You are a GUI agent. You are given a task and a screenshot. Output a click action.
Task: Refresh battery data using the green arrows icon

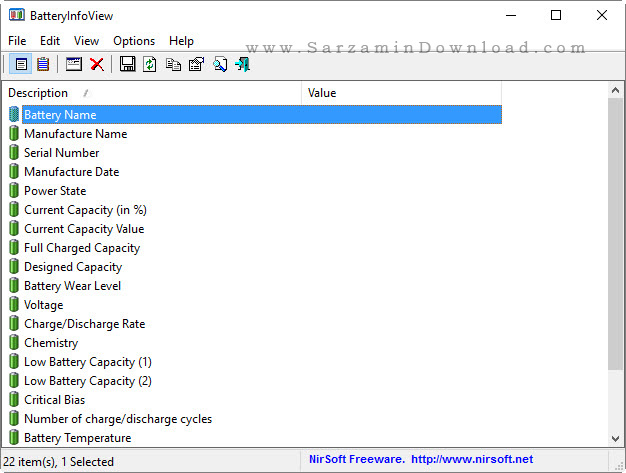150,65
